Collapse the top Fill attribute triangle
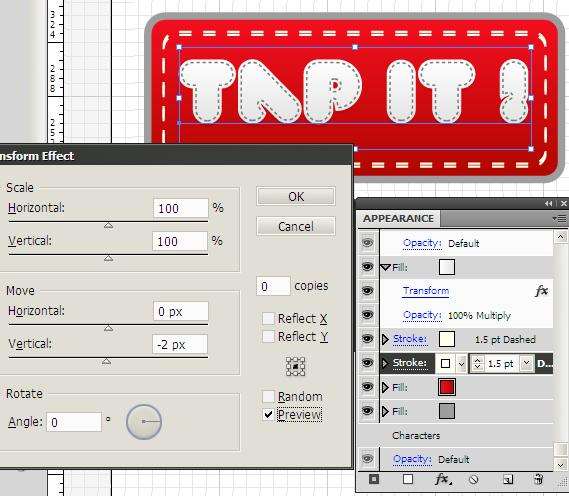This screenshot has height=496, width=569. (x=385, y=267)
